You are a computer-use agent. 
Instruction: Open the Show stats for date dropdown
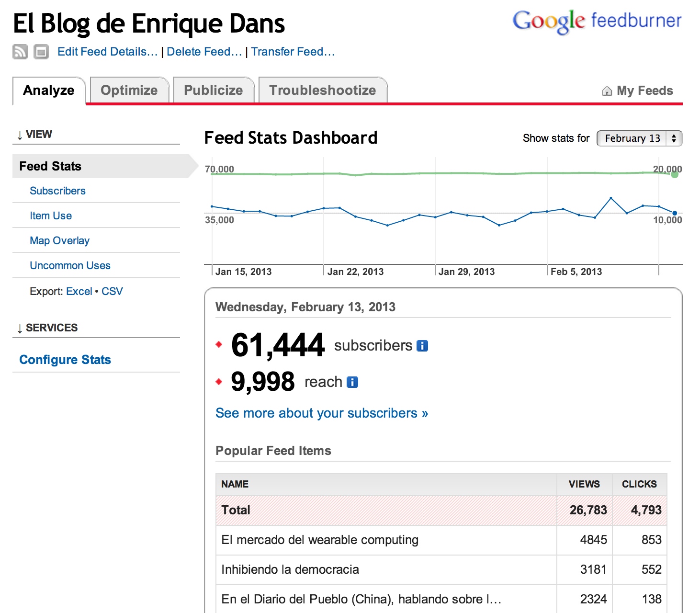click(639, 138)
